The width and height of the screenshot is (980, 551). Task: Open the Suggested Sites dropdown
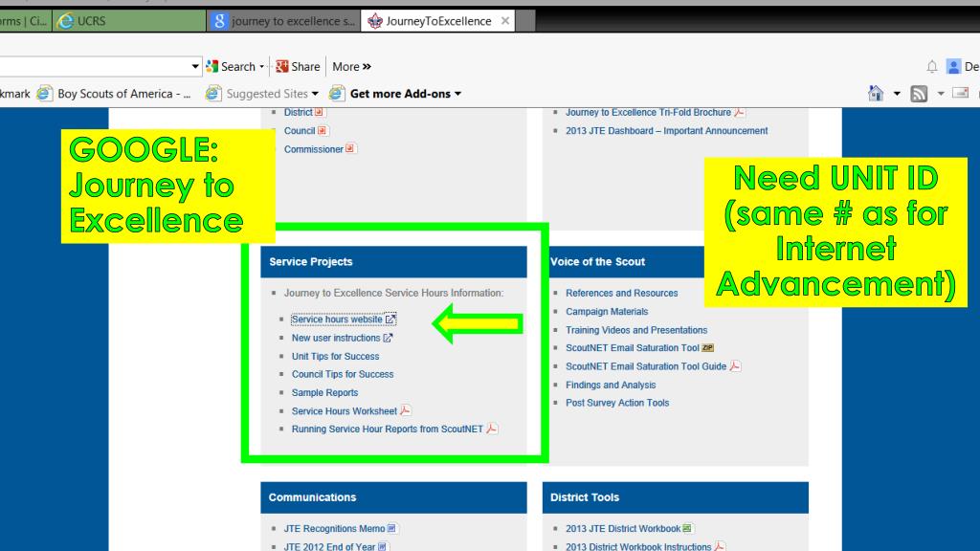point(315,94)
